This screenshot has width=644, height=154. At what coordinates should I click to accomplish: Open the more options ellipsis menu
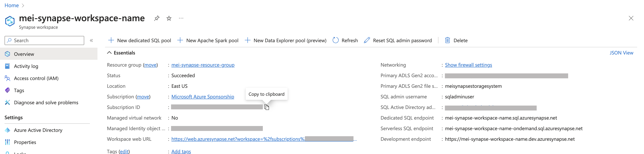[181, 18]
